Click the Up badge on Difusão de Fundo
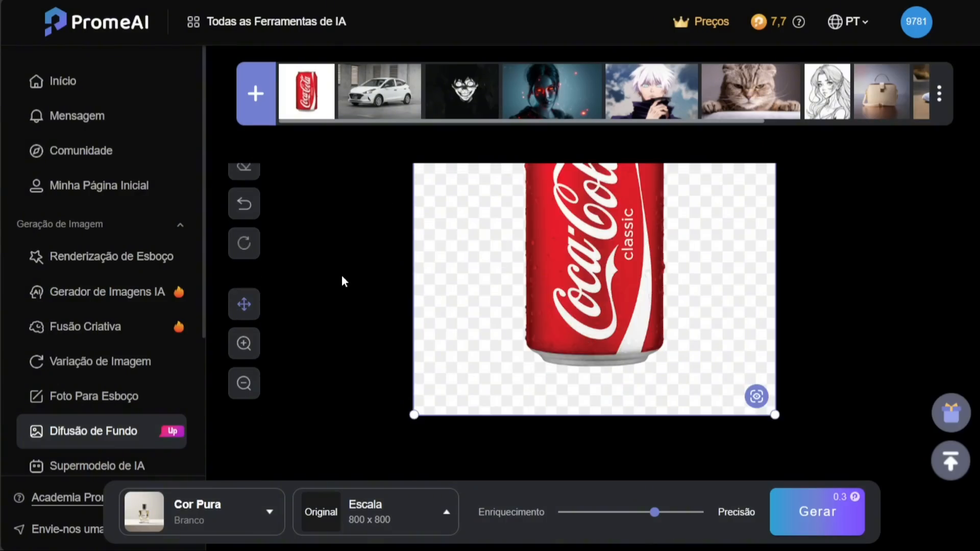980x551 pixels. click(x=172, y=431)
